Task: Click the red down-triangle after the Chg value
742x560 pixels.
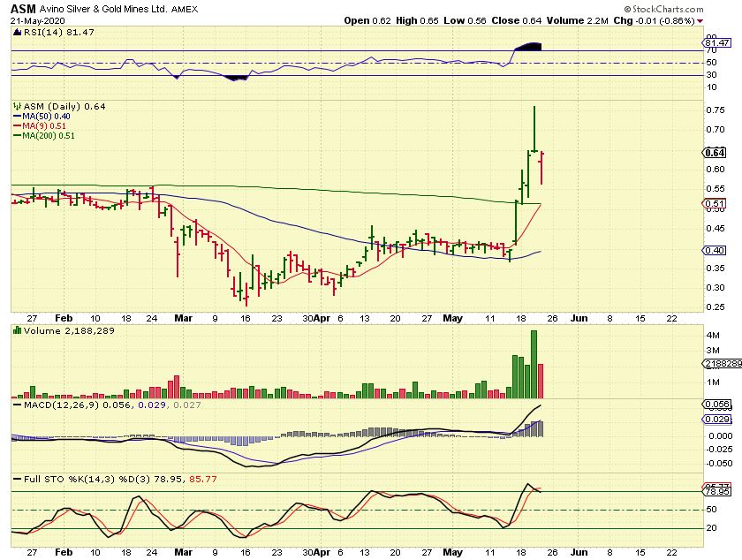Action: tap(700, 21)
